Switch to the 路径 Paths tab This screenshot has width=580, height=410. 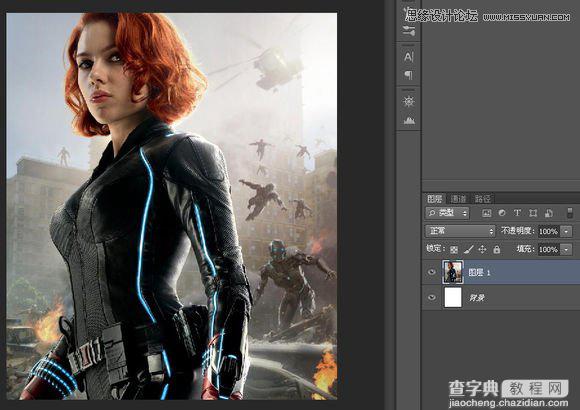pos(482,199)
